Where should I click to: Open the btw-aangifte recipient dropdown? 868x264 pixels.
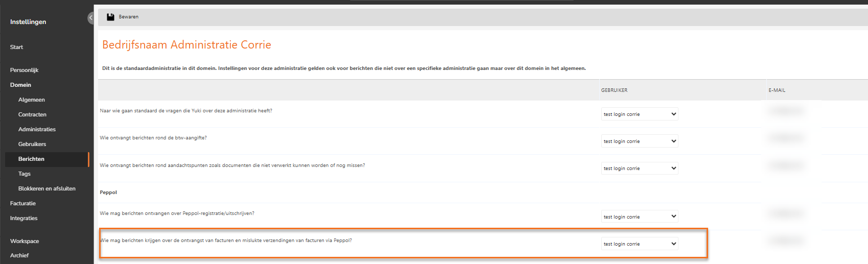point(640,141)
